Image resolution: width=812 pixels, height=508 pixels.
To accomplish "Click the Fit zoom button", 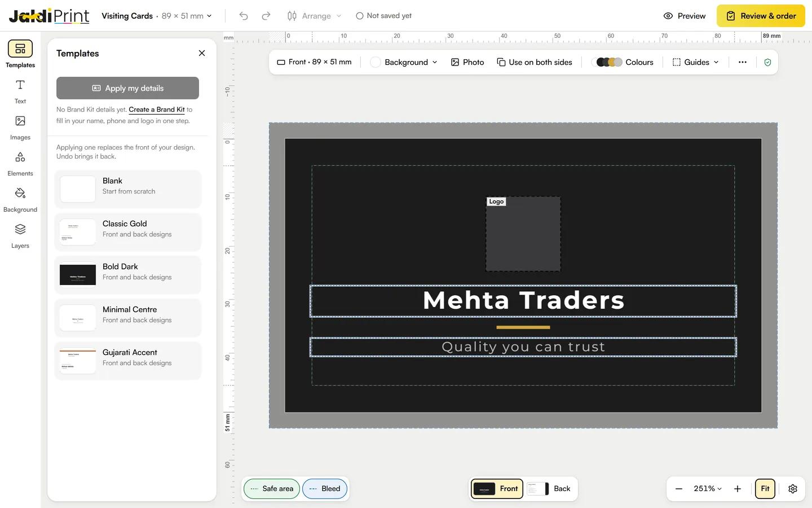I will pos(765,489).
